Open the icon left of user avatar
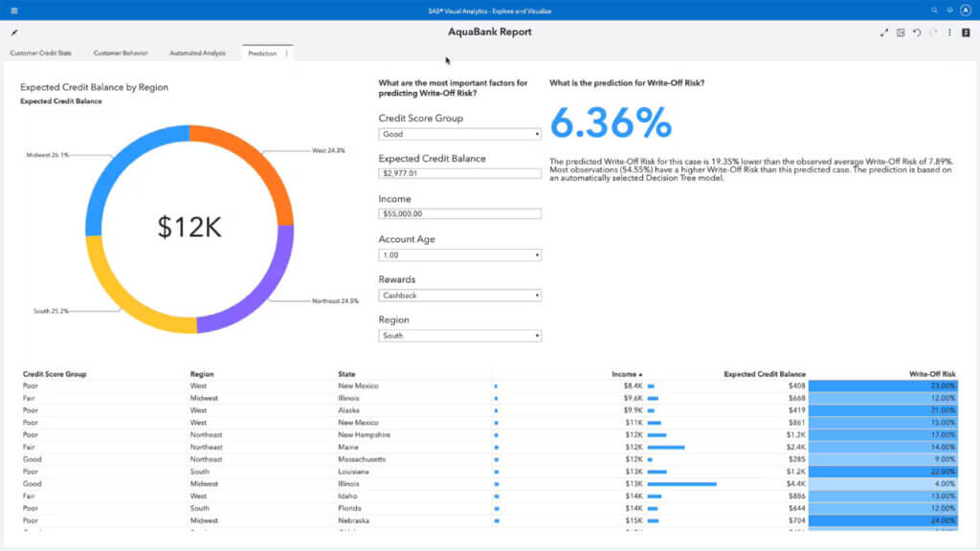 949,11
